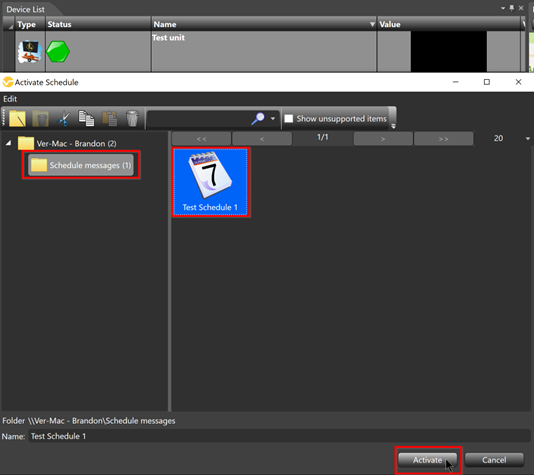Click the paste clipboard icon

110,119
